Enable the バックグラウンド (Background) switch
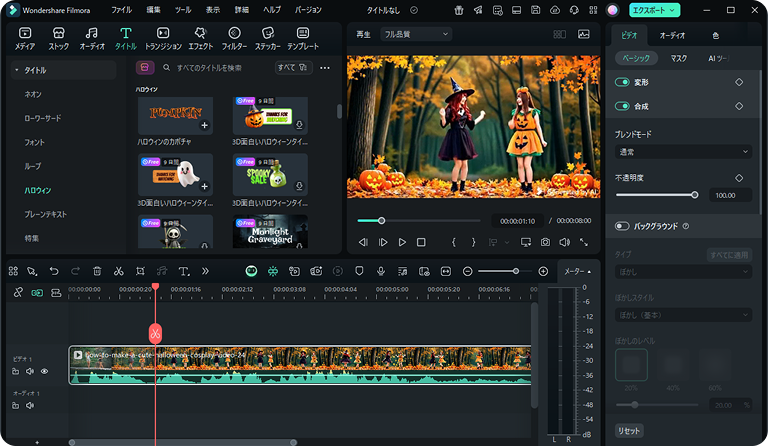This screenshot has width=768, height=446. click(623, 226)
